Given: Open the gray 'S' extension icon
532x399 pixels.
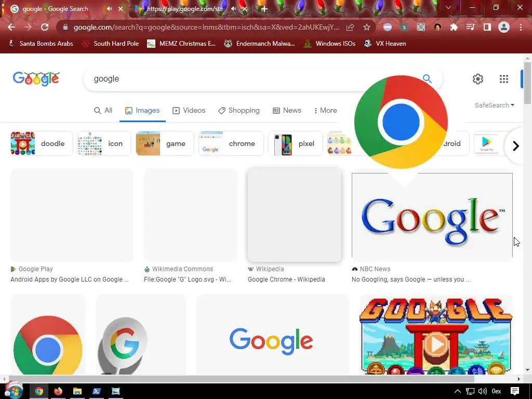Looking at the screenshot, I should tap(404, 27).
